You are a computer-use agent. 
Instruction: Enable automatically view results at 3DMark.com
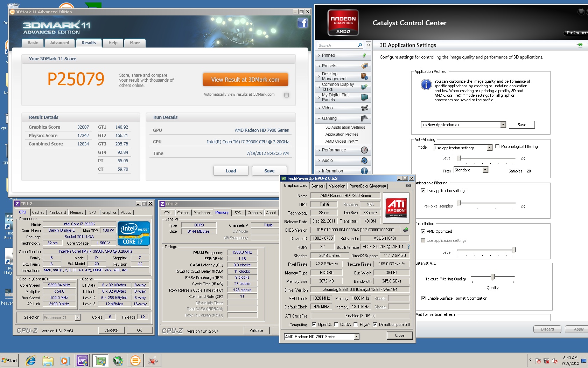(287, 95)
